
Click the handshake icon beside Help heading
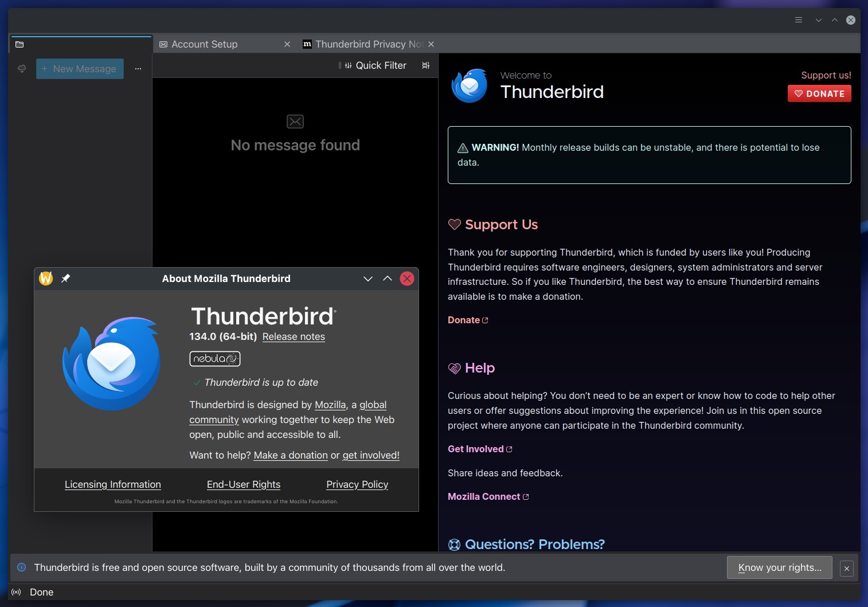(x=455, y=369)
